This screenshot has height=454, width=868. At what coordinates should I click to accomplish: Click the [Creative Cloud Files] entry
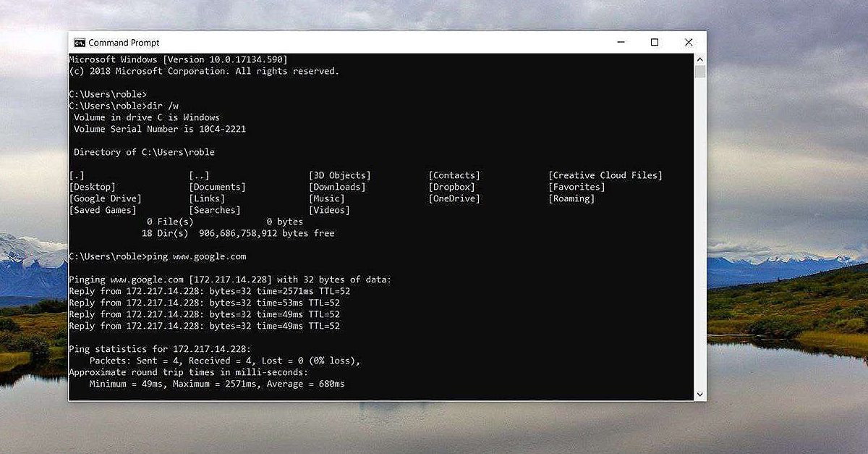coord(605,175)
